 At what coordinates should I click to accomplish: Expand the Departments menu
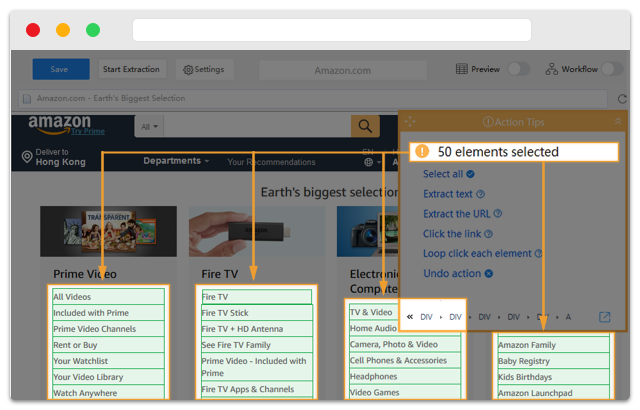point(176,161)
